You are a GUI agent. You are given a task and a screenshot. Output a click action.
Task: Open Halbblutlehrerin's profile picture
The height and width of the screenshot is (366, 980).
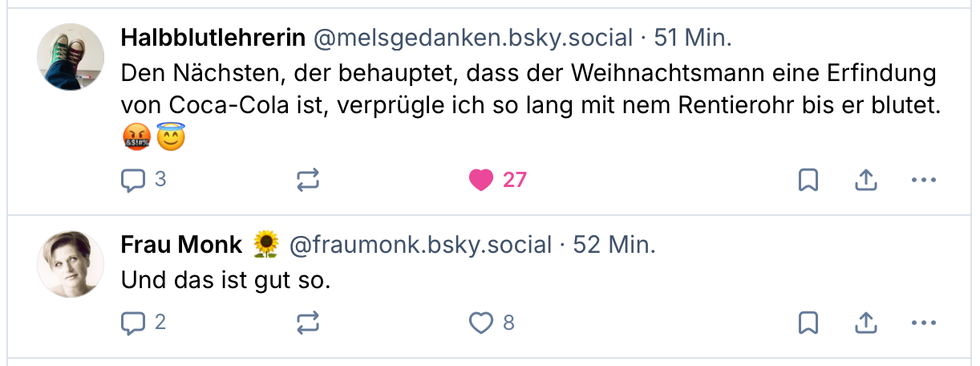[71, 56]
